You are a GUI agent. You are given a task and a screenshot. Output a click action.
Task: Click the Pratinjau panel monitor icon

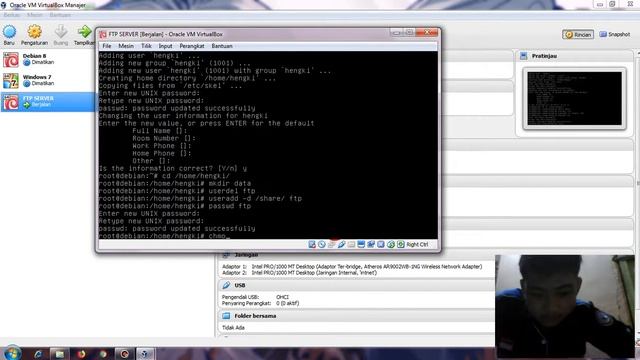524,56
